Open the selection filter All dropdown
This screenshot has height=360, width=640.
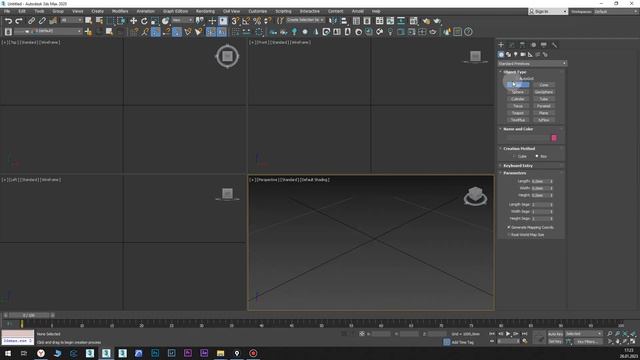(71, 20)
